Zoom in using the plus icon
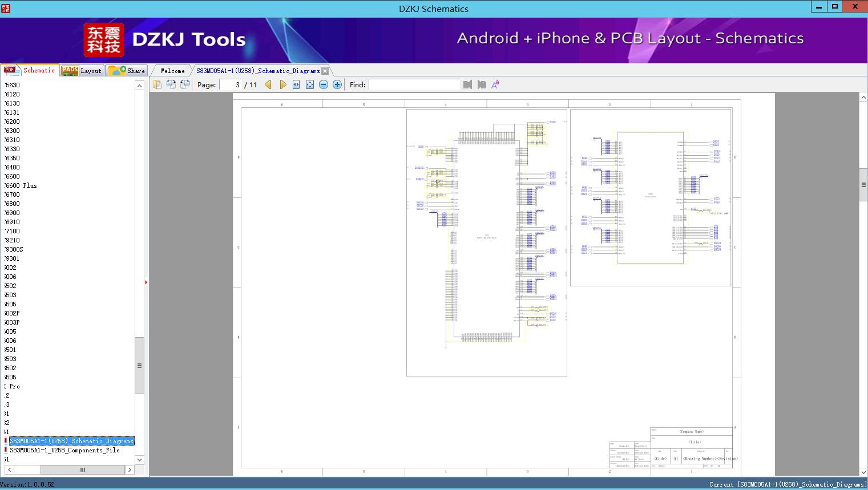Screen dimensions: 868x490 pyautogui.click(x=337, y=84)
